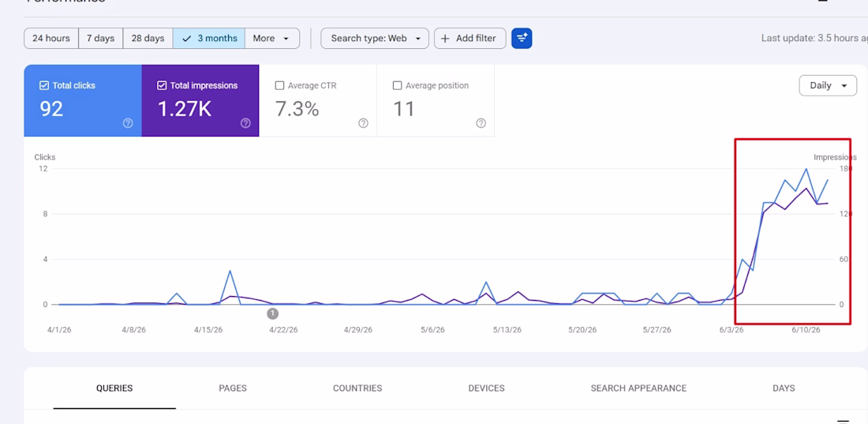Image resolution: width=868 pixels, height=424 pixels.
Task: Toggle the Total impressions checkbox
Action: [x=163, y=85]
